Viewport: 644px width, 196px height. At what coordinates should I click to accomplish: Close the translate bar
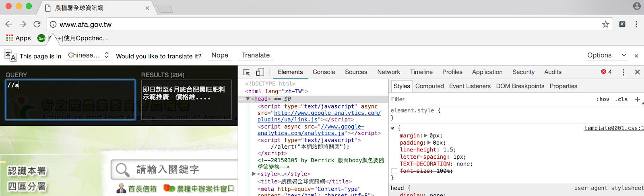pos(636,56)
